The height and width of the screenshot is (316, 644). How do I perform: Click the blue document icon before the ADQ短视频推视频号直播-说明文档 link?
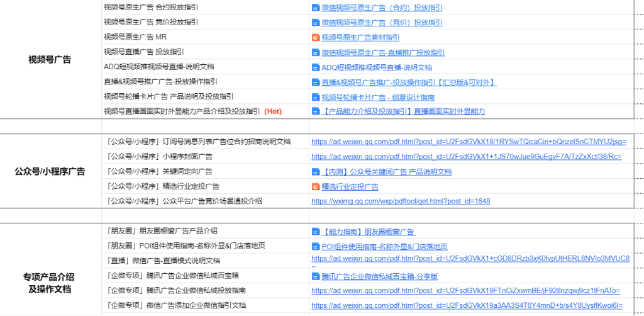point(316,67)
